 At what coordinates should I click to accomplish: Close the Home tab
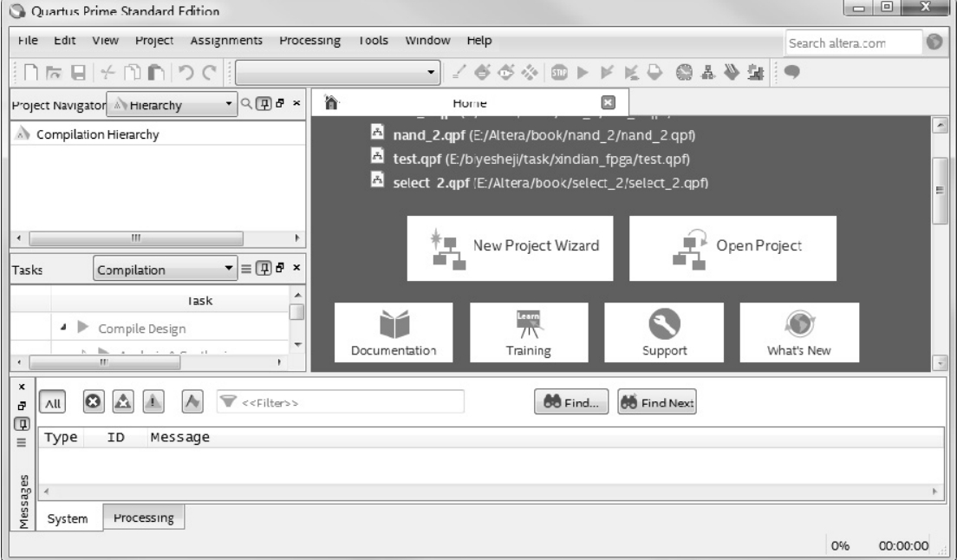click(608, 102)
